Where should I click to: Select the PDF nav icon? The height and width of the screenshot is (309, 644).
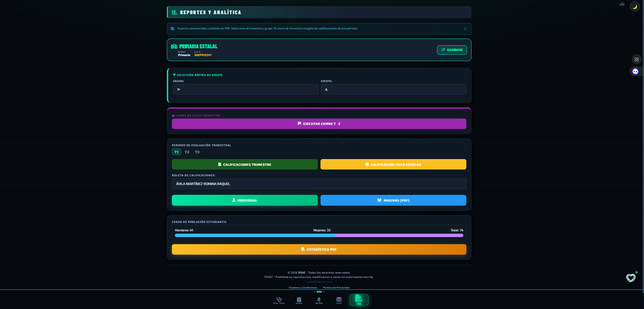(359, 300)
